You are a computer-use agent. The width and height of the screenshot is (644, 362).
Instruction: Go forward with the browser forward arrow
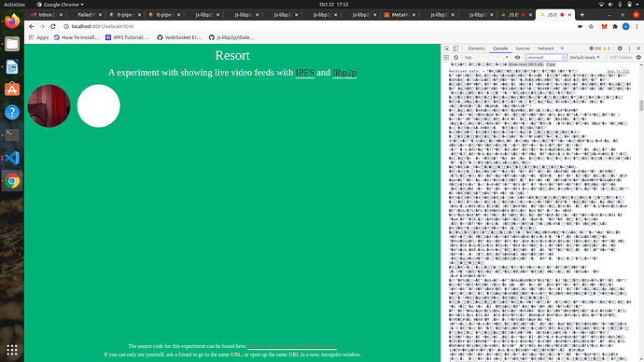pyautogui.click(x=42, y=26)
